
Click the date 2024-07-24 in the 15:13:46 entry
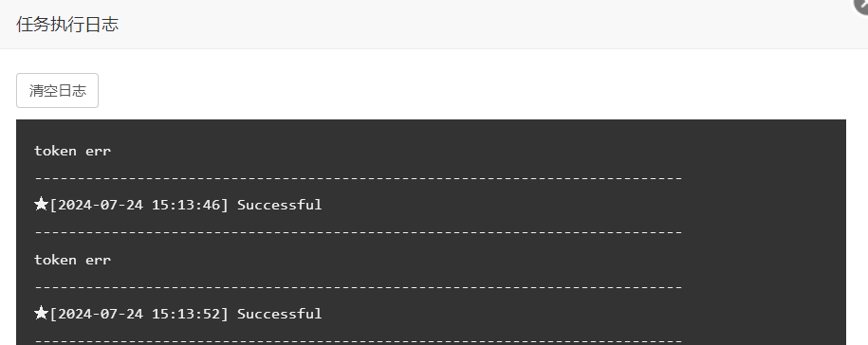point(101,205)
